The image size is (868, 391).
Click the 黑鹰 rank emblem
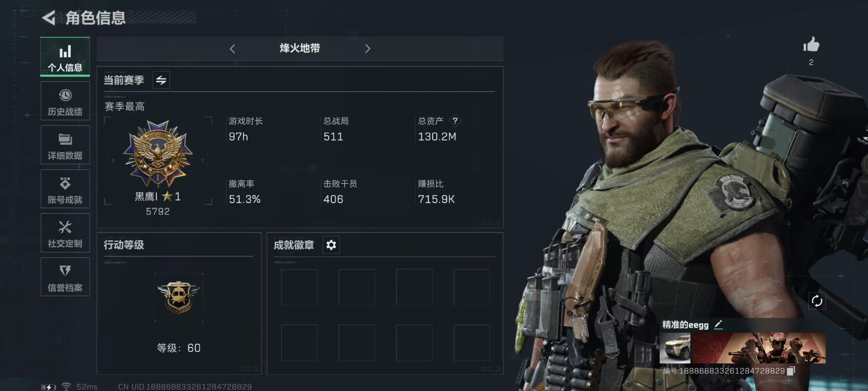coord(158,154)
